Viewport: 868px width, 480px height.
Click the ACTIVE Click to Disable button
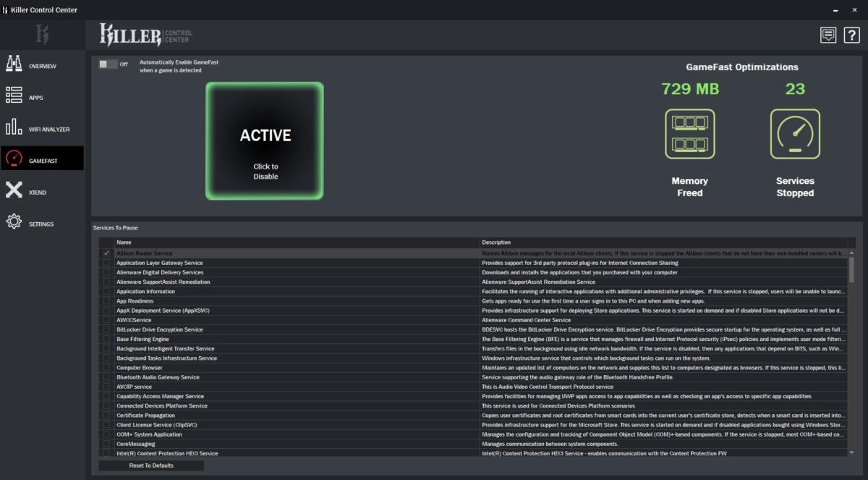coord(265,140)
